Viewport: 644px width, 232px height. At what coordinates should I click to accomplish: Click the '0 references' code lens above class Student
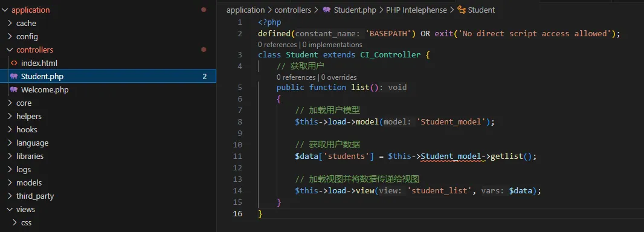[x=277, y=44]
